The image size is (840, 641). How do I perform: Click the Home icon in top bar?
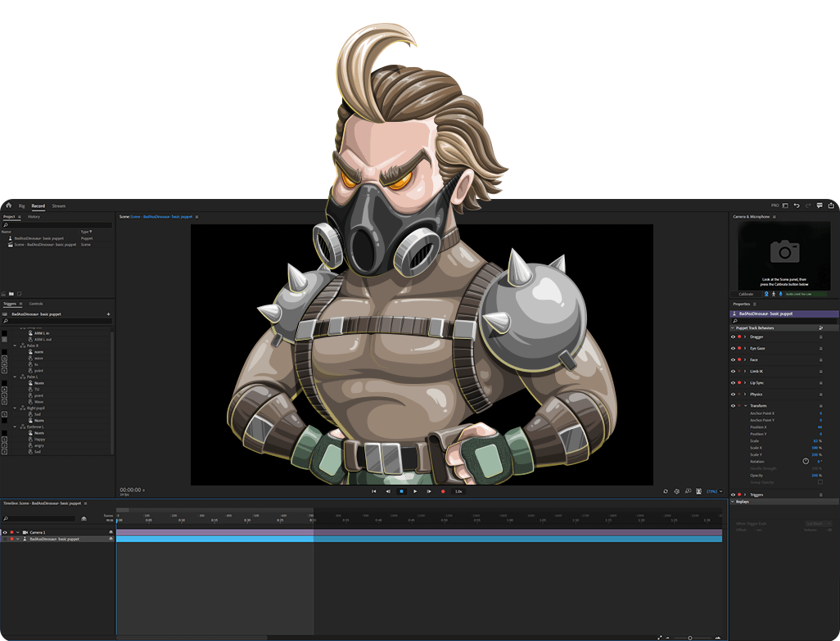click(8, 205)
